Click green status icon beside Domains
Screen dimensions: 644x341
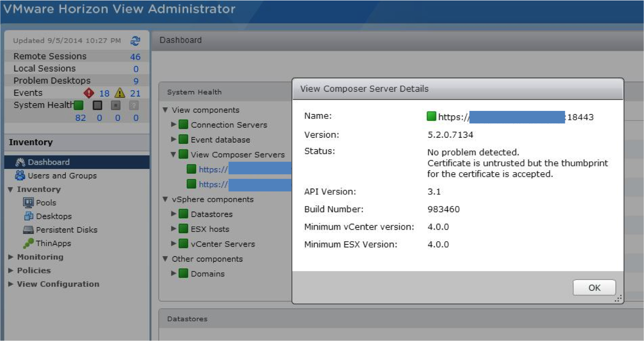[x=184, y=273]
